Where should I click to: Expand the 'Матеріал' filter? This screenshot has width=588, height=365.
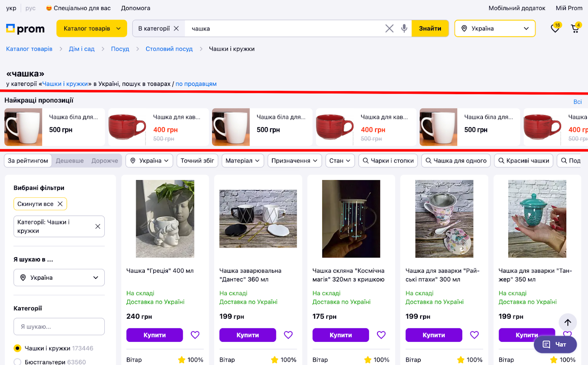pos(243,161)
